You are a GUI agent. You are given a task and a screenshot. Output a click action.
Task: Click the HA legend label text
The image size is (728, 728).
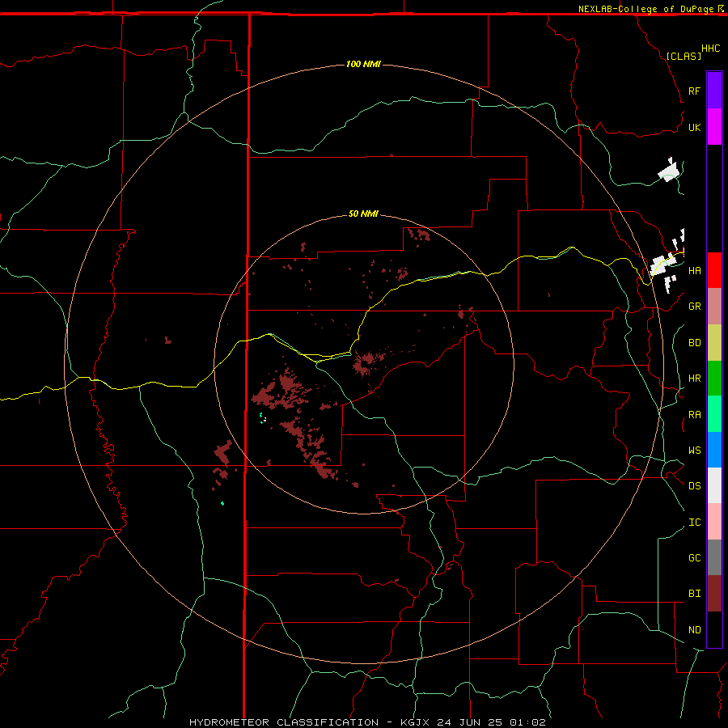coord(694,270)
